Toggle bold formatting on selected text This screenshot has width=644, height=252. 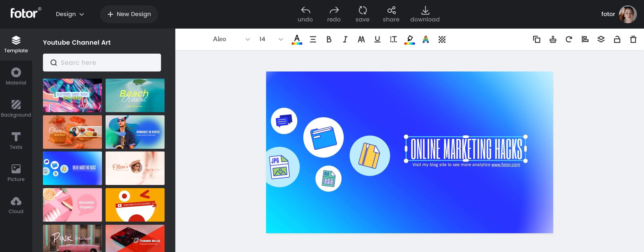pos(328,39)
